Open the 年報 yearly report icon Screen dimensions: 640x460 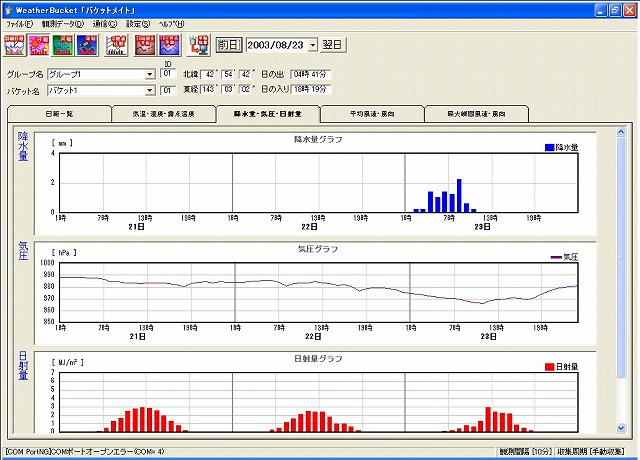87,45
